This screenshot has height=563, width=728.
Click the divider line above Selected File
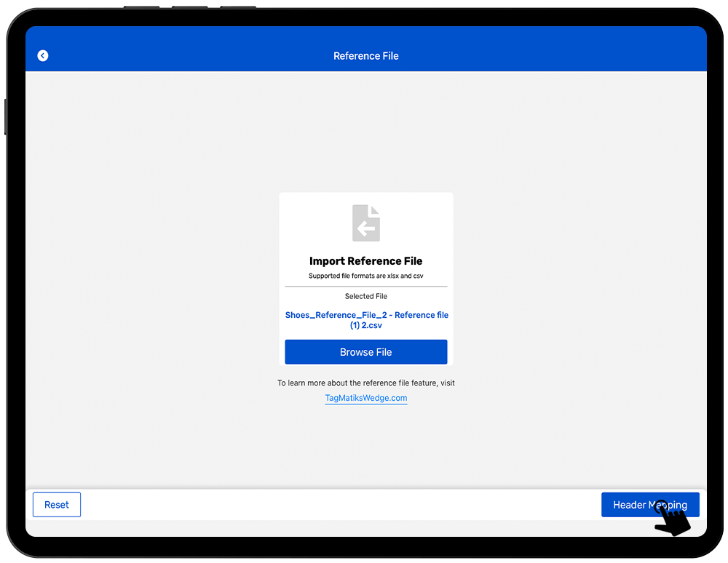[x=366, y=287]
